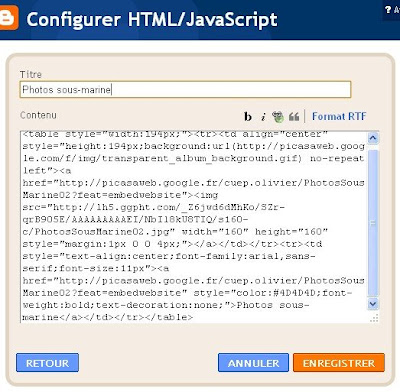Screen dimensions: 400x392
Task: Insert a link with the globe icon
Action: tap(278, 117)
